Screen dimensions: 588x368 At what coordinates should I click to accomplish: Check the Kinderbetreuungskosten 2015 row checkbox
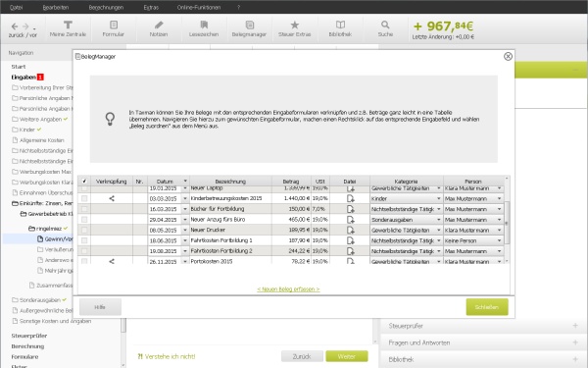click(84, 198)
